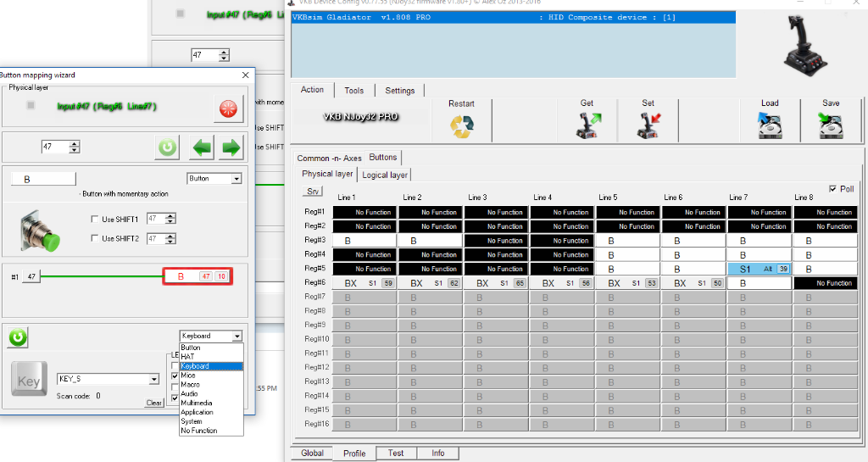Select BX S1 53 cell in Reg#6
868x462 pixels.
pyautogui.click(x=628, y=283)
